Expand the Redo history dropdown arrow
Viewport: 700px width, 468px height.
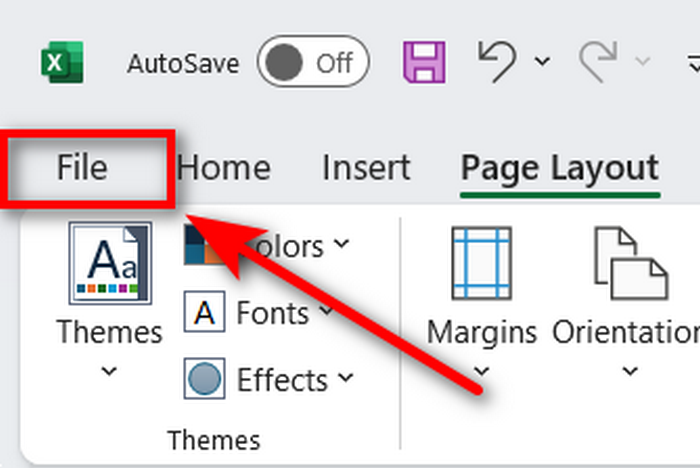point(641,63)
